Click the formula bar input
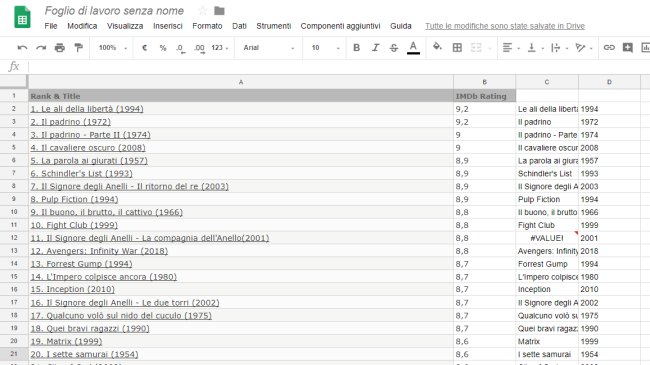This screenshot has width=650, height=365. coord(339,66)
